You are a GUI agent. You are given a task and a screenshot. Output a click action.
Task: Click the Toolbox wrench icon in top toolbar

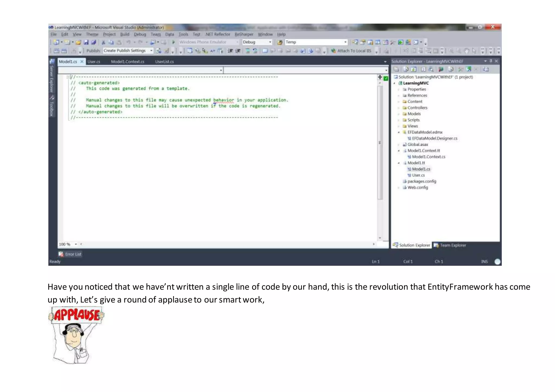coord(393,42)
